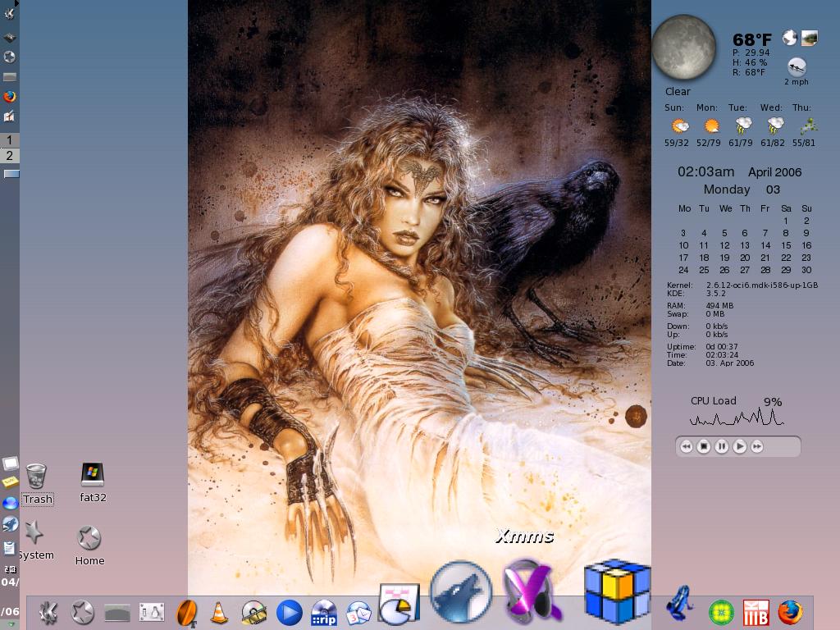The width and height of the screenshot is (840, 630).
Task: Open the DVD film reel icon in dock
Action: (x=254, y=612)
